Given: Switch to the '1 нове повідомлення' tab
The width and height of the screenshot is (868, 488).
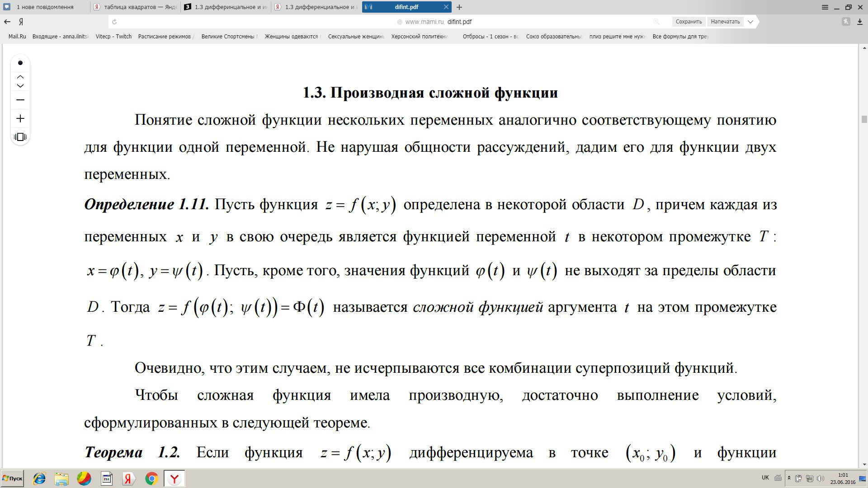Looking at the screenshot, I should pyautogui.click(x=45, y=7).
